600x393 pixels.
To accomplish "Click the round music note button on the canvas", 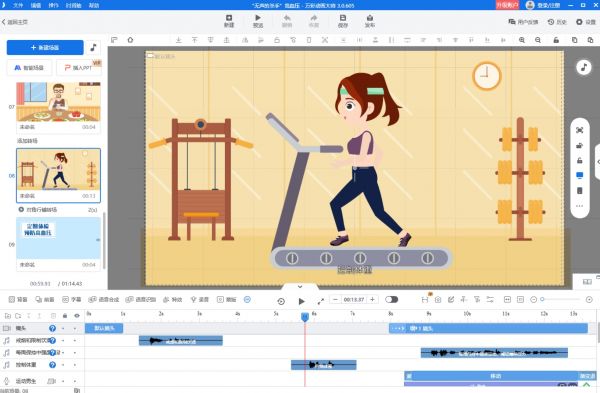I will coord(584,67).
